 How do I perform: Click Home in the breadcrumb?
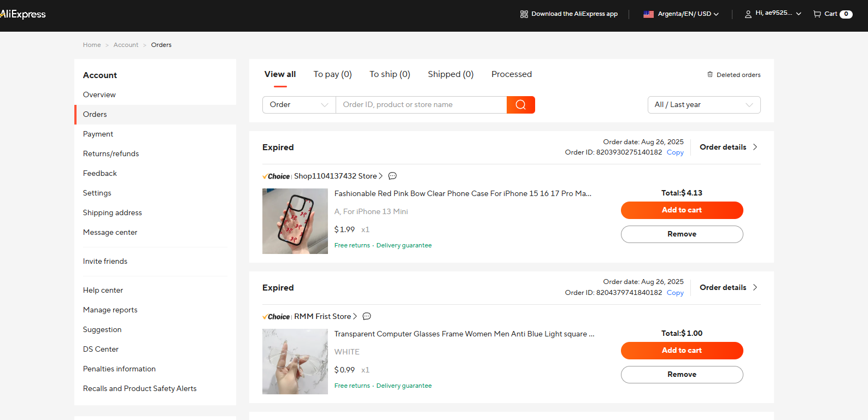click(92, 45)
